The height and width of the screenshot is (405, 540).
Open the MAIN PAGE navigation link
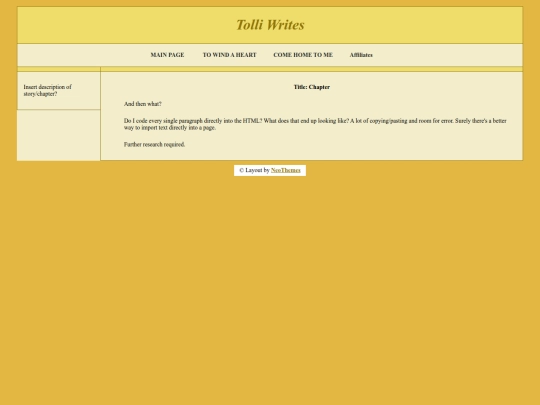(x=167, y=55)
